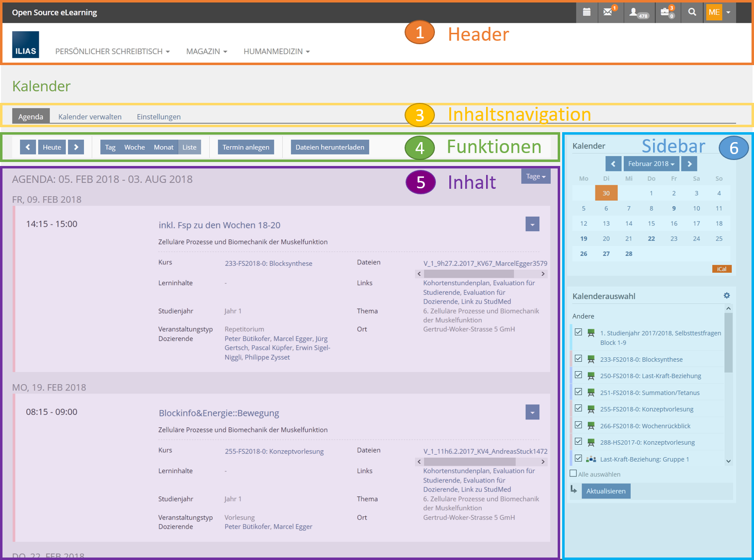Switch to the Kalender verwalten tab
The width and height of the screenshot is (754, 560).
[90, 117]
